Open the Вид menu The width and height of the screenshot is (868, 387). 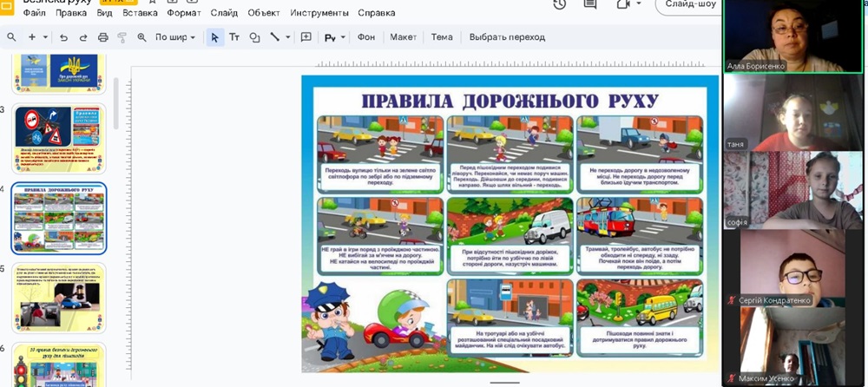point(105,13)
